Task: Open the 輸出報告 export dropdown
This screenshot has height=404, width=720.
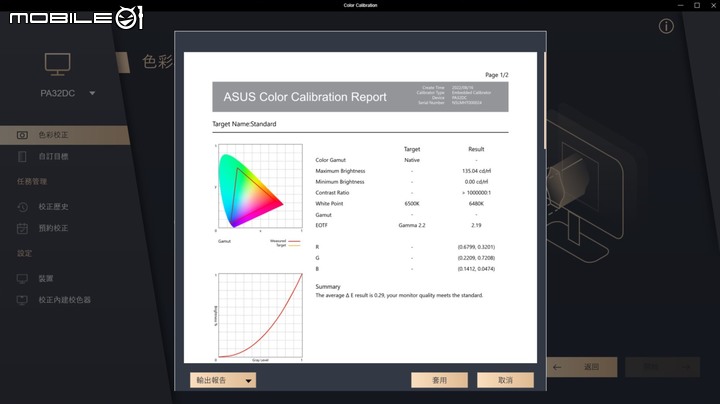Action: click(223, 380)
